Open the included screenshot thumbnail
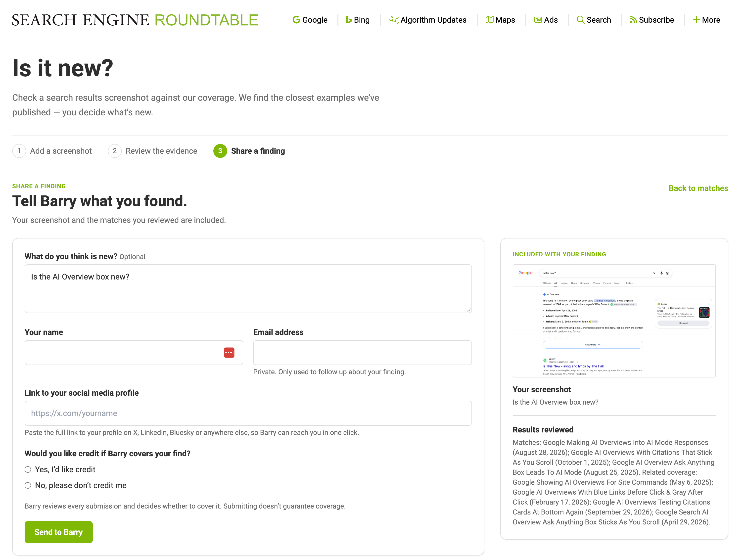Viewport: 741px width, 560px height. pyautogui.click(x=614, y=321)
